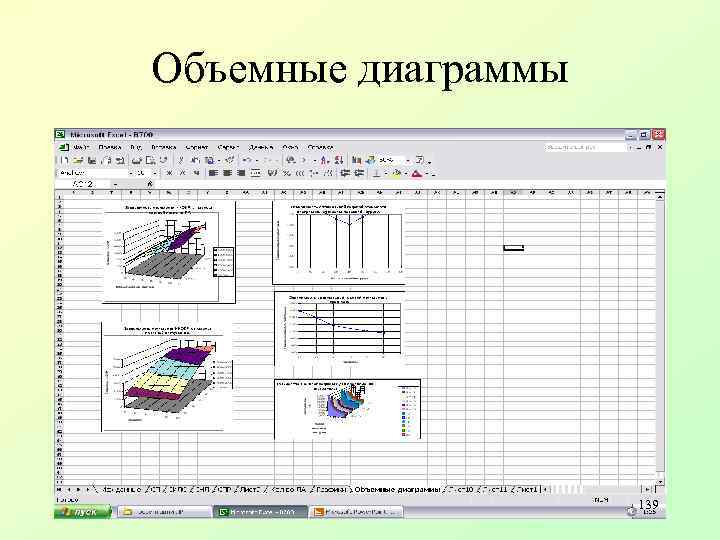Click the Font Color red A
This screenshot has height=540, width=720.
[x=416, y=173]
